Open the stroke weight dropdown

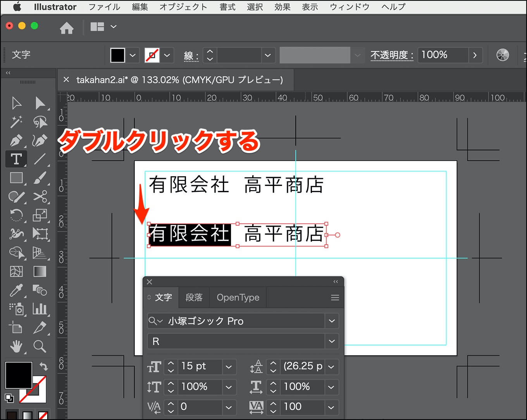(268, 55)
